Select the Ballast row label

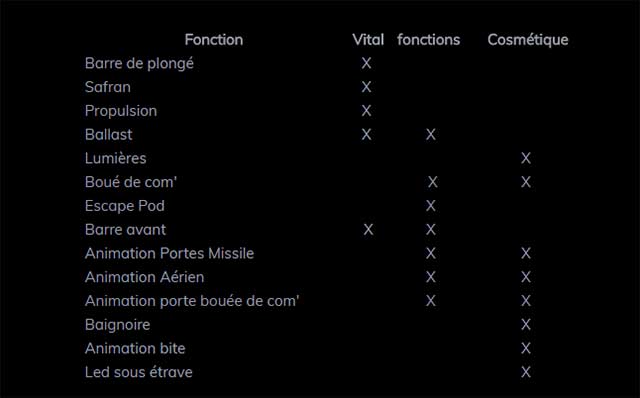tap(109, 134)
